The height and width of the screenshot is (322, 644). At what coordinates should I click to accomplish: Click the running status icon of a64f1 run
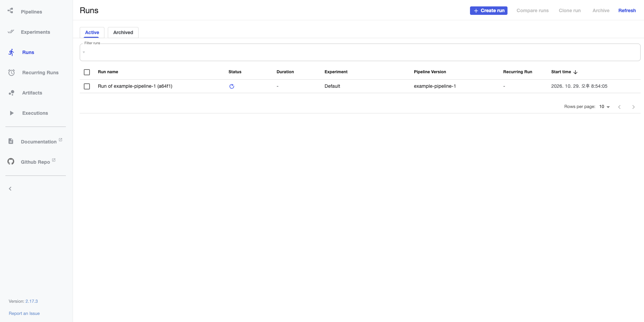coord(232,86)
